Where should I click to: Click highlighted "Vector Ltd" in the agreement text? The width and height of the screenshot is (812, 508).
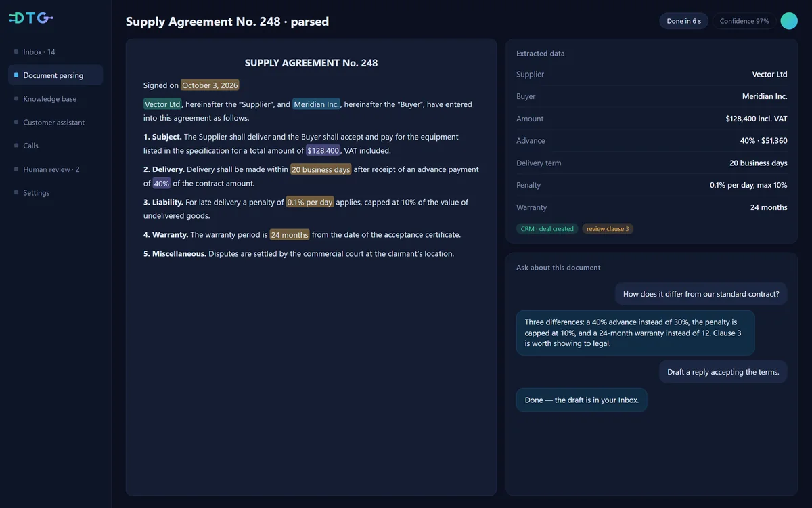pyautogui.click(x=162, y=104)
